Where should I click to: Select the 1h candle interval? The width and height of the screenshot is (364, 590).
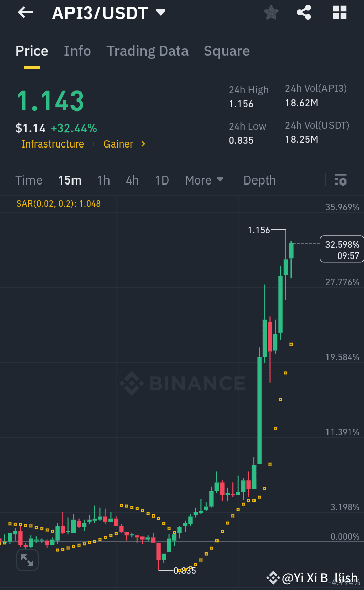tap(103, 180)
